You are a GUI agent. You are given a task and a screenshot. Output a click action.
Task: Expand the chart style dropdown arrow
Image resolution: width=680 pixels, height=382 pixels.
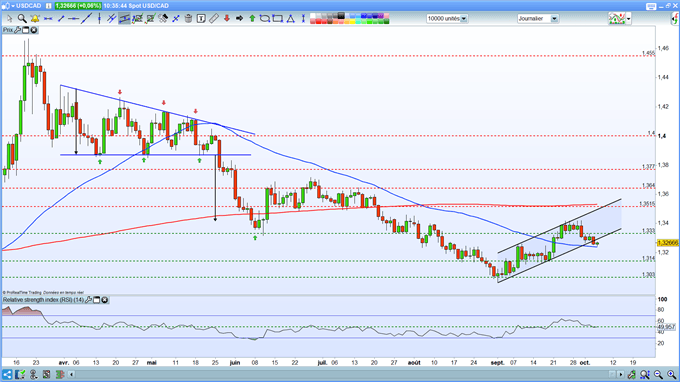[628, 19]
